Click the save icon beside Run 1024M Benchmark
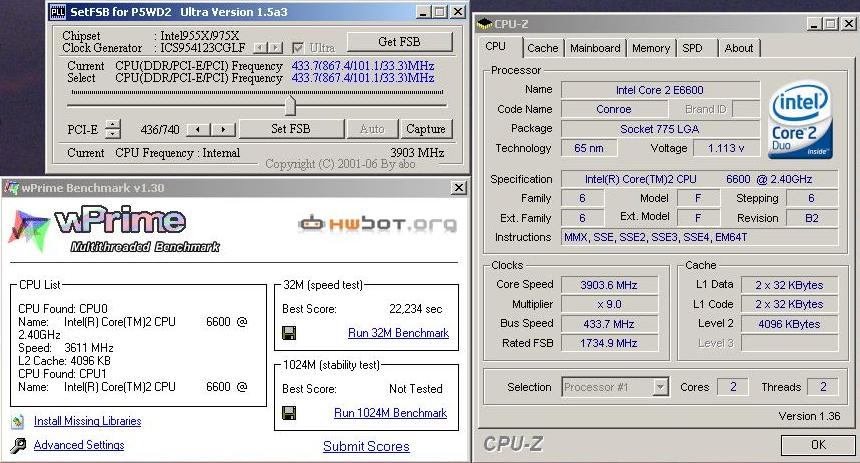860x463 pixels. click(x=289, y=413)
